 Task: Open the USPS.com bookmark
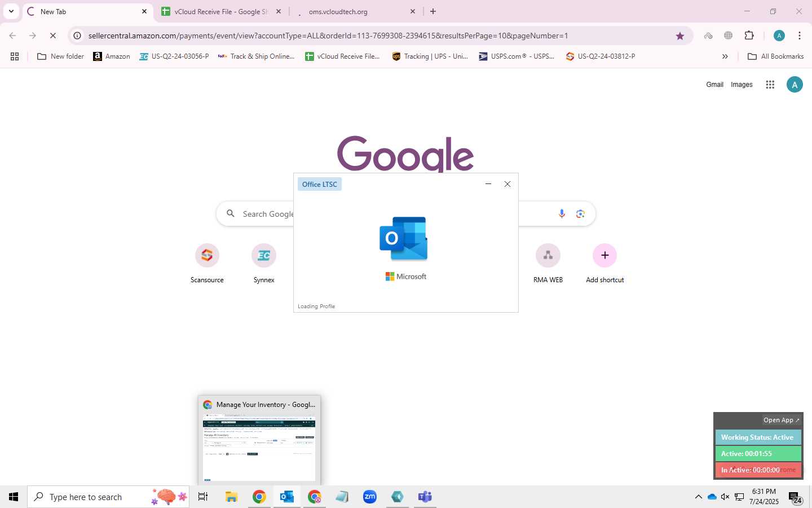pyautogui.click(x=517, y=56)
